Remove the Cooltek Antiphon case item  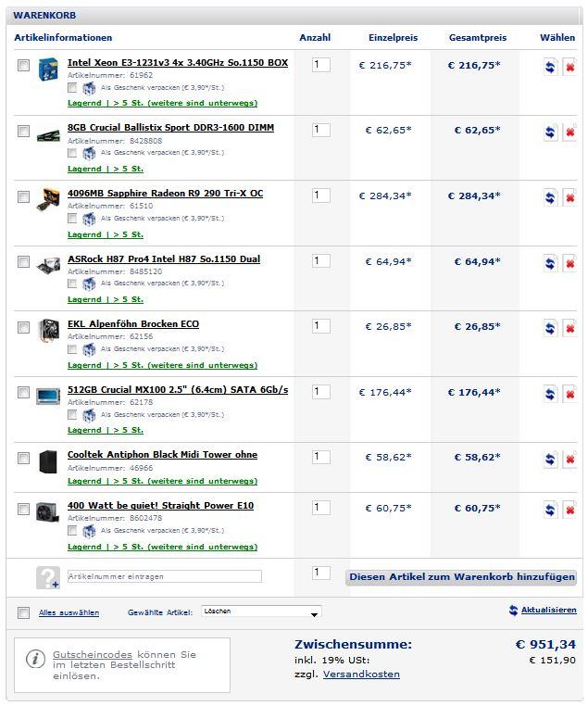click(569, 460)
